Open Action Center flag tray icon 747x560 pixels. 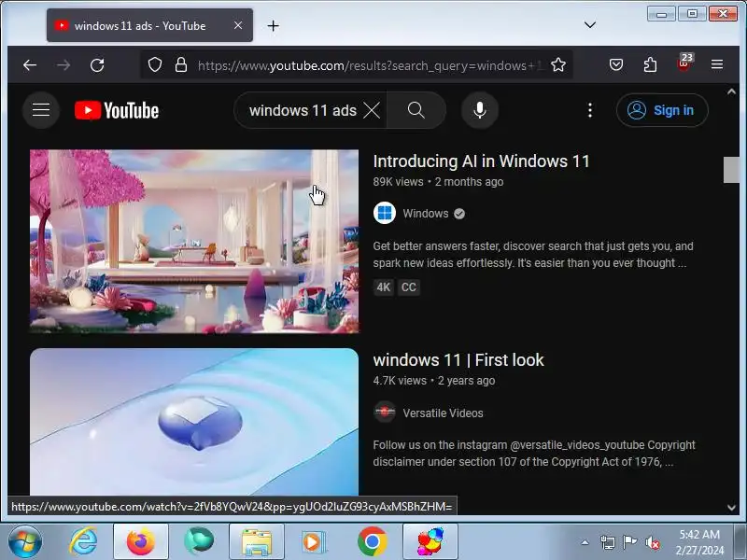(x=629, y=542)
